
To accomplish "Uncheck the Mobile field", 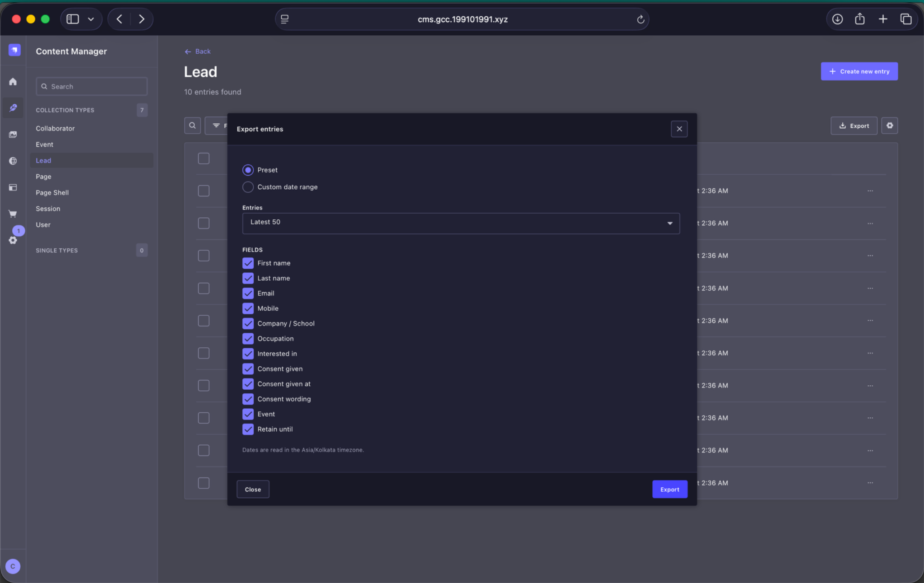I will (248, 308).
